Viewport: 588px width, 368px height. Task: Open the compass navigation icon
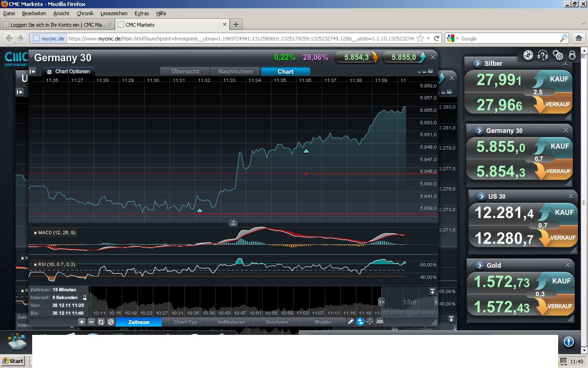click(528, 56)
